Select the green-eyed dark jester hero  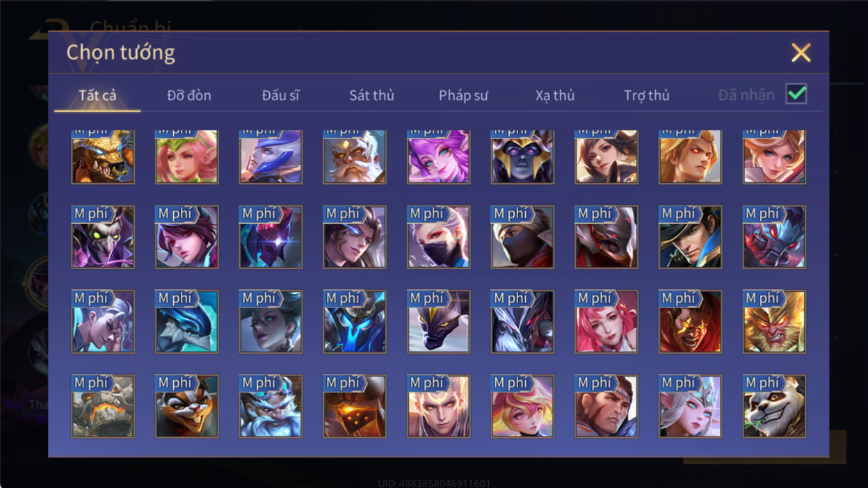[x=103, y=237]
